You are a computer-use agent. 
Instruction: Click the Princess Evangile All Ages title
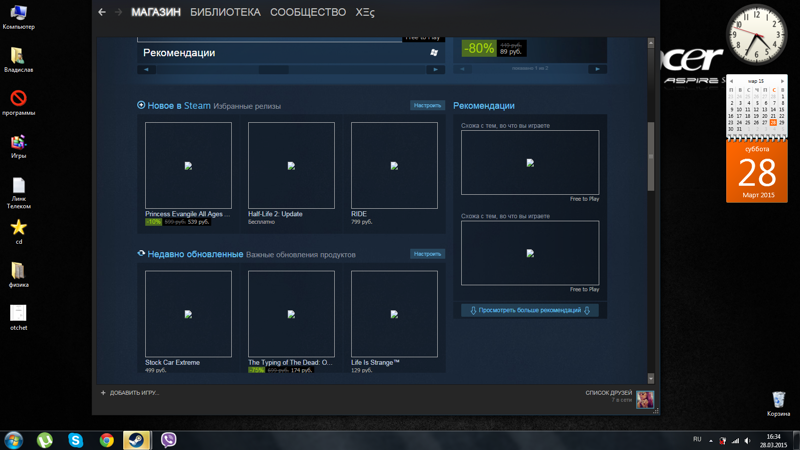[187, 214]
